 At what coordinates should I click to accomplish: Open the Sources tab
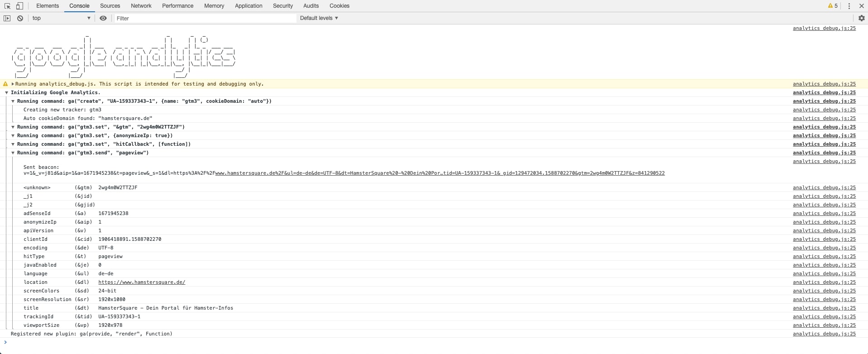[x=110, y=6]
